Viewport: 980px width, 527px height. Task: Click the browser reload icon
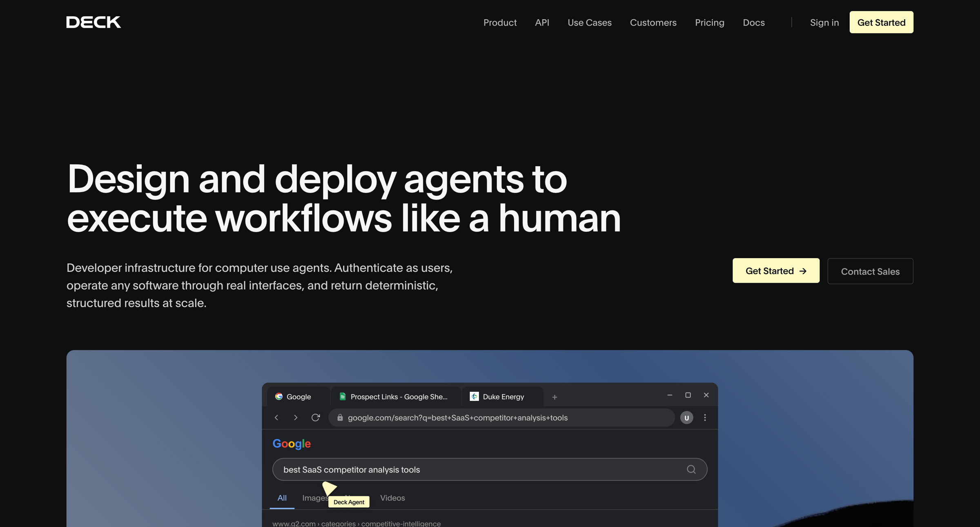(x=316, y=418)
